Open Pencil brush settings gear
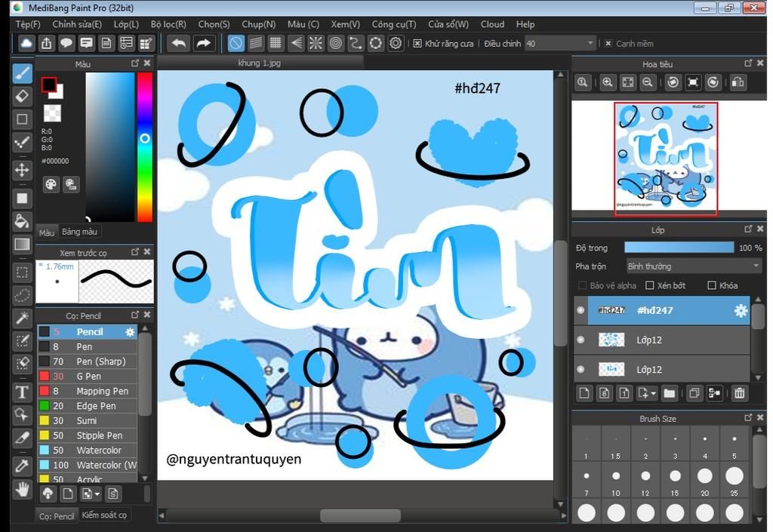Viewport: 773px width, 532px height. tap(130, 332)
